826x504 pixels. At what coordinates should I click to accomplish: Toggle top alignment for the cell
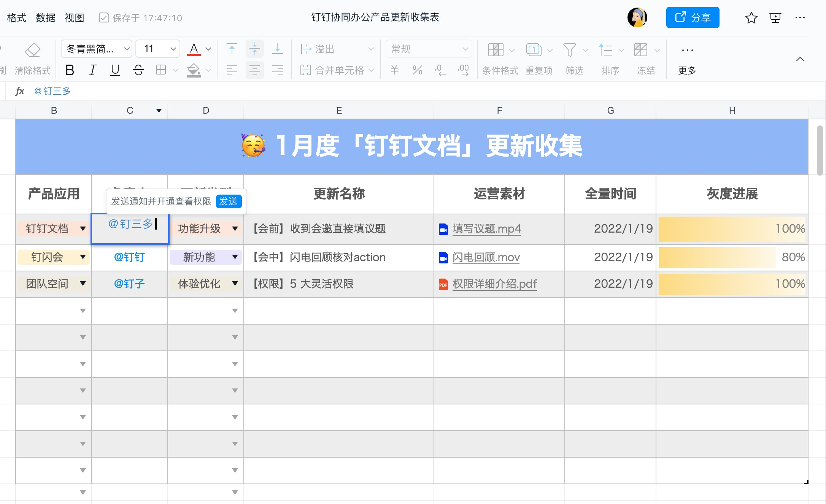232,49
